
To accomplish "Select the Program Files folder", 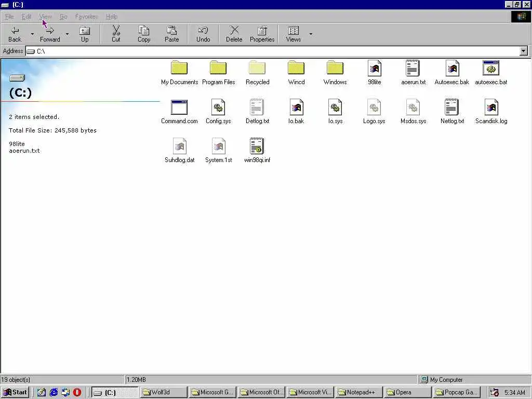I will pyautogui.click(x=218, y=73).
